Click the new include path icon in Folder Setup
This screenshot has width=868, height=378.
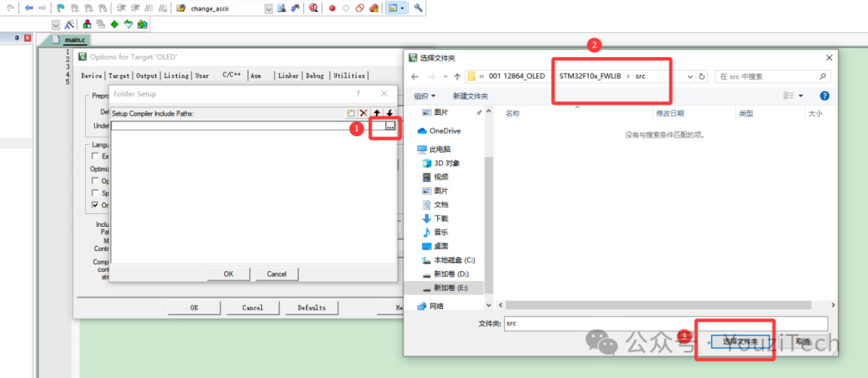350,113
